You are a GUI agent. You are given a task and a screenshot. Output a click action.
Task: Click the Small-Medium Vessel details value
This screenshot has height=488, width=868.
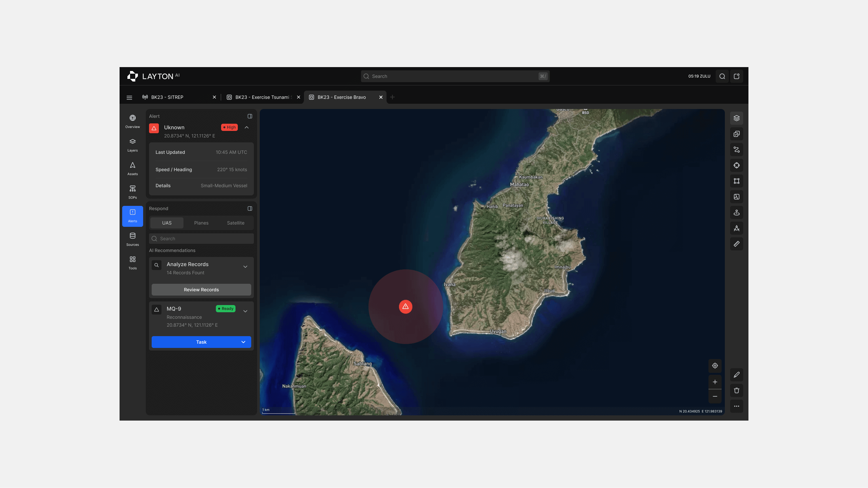pyautogui.click(x=224, y=186)
